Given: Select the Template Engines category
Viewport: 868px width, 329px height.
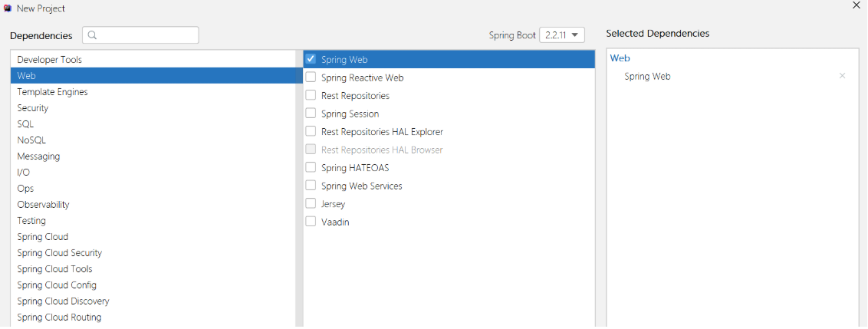Looking at the screenshot, I should pos(153,91).
